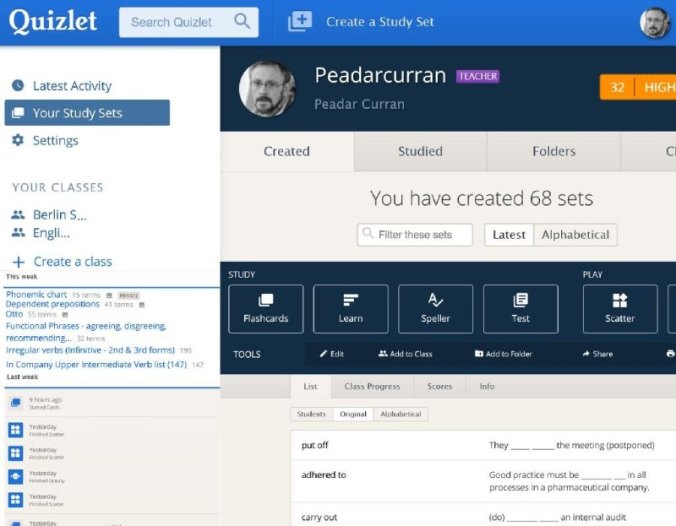The height and width of the screenshot is (526, 676).
Task: Click the Your Study Sets icon
Action: point(18,113)
